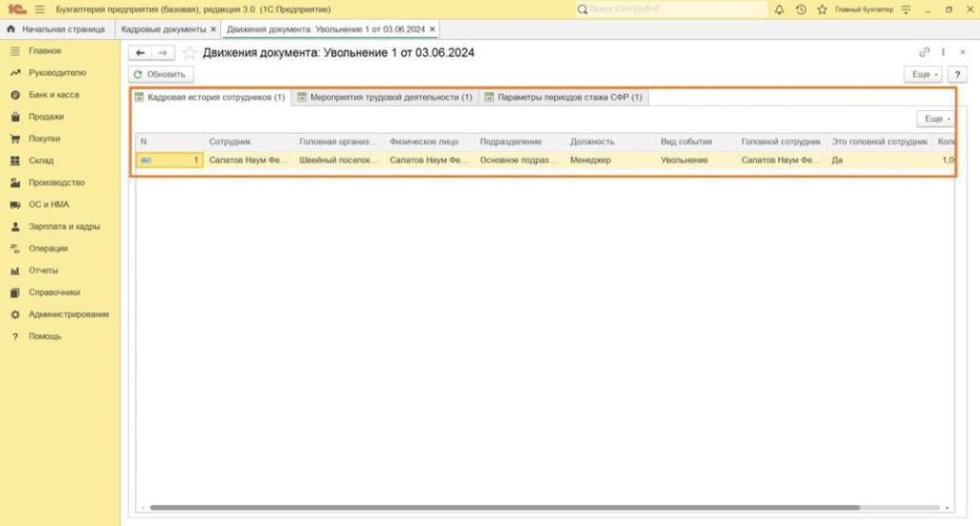This screenshot has width=980, height=526.
Task: Go back with the left arrow
Action: click(141, 53)
